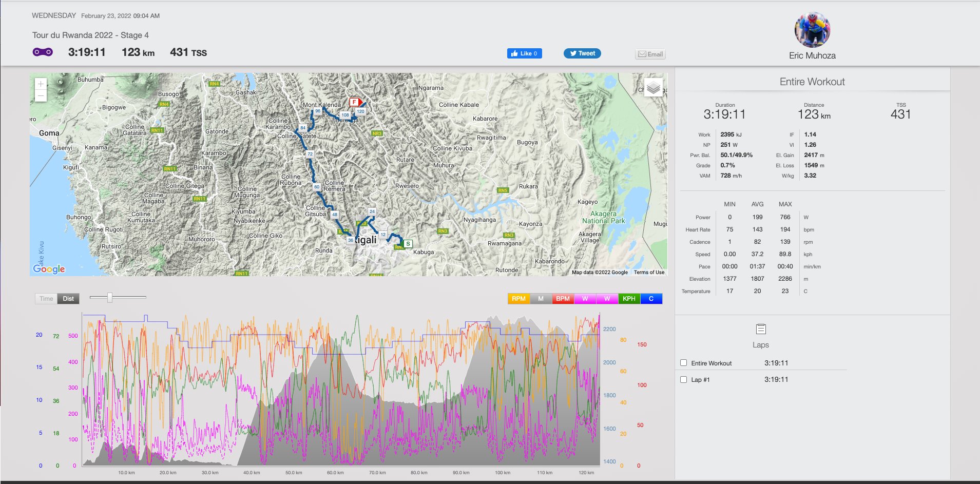Click the NP value 251 W

click(x=728, y=145)
